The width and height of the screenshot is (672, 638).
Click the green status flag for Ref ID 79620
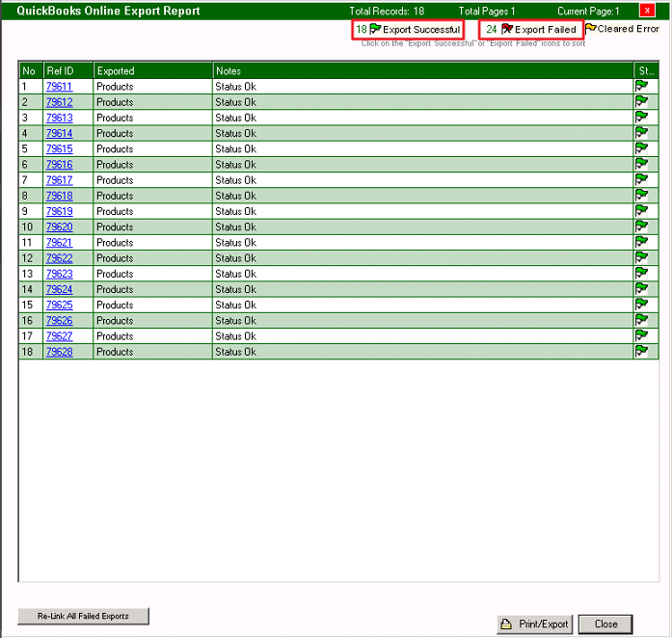[641, 226]
